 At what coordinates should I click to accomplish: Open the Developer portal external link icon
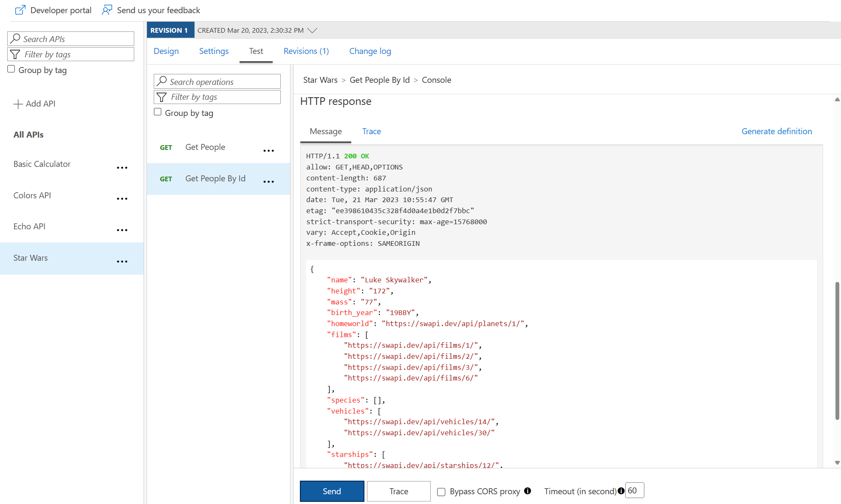(20, 9)
